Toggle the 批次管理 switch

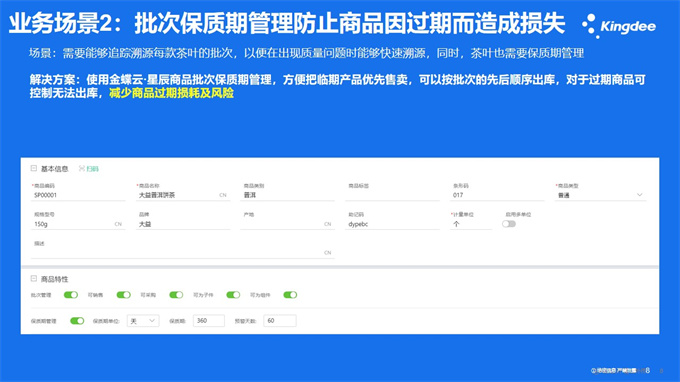pyautogui.click(x=71, y=295)
